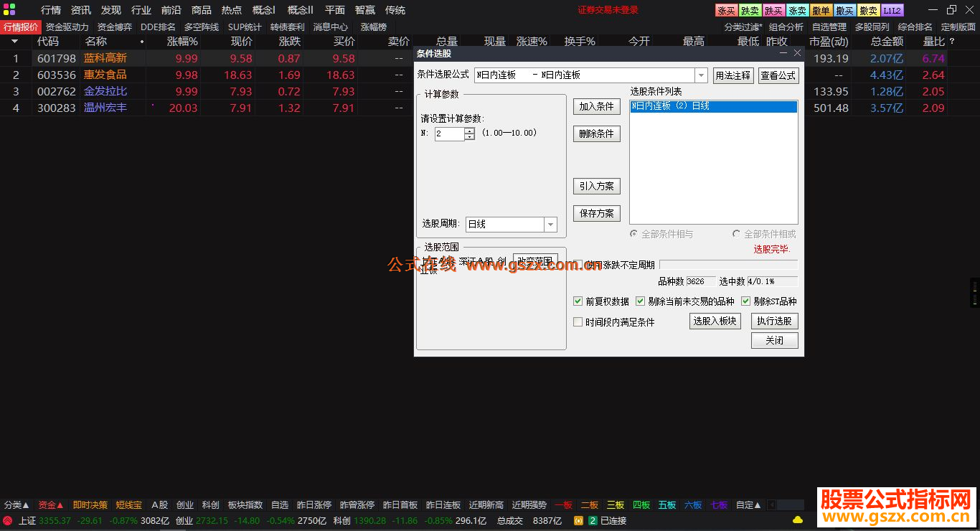Expand the table column menu arrow by 代码
The image size is (980, 531).
click(x=15, y=42)
